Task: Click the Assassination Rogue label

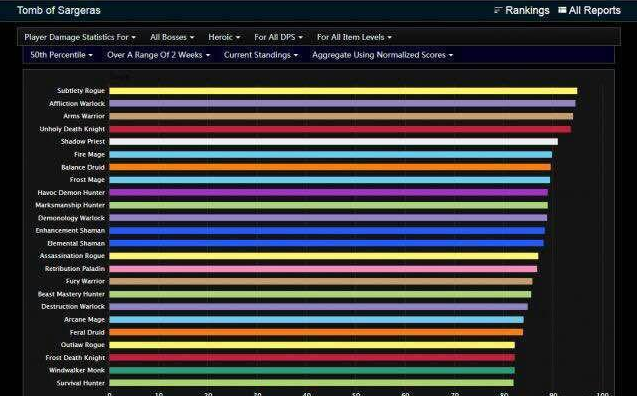Action: click(72, 256)
